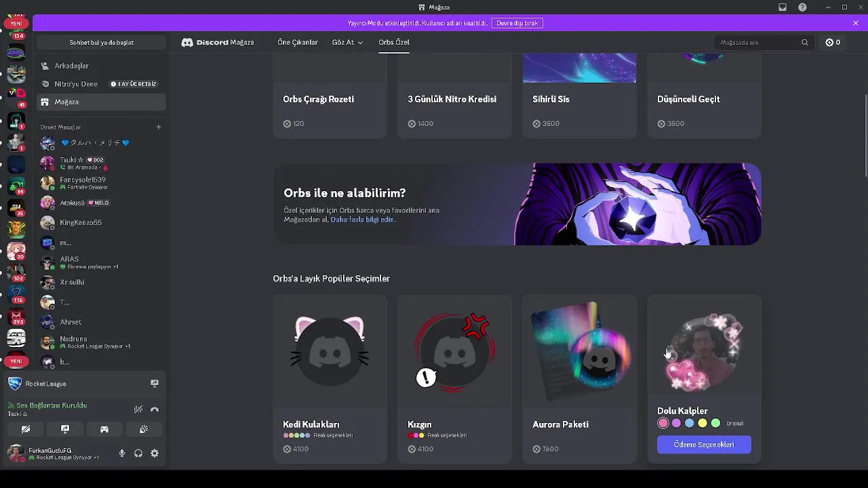Click the 7600 price of Aurora Paketi
Image resolution: width=868 pixels, height=488 pixels.
click(545, 449)
